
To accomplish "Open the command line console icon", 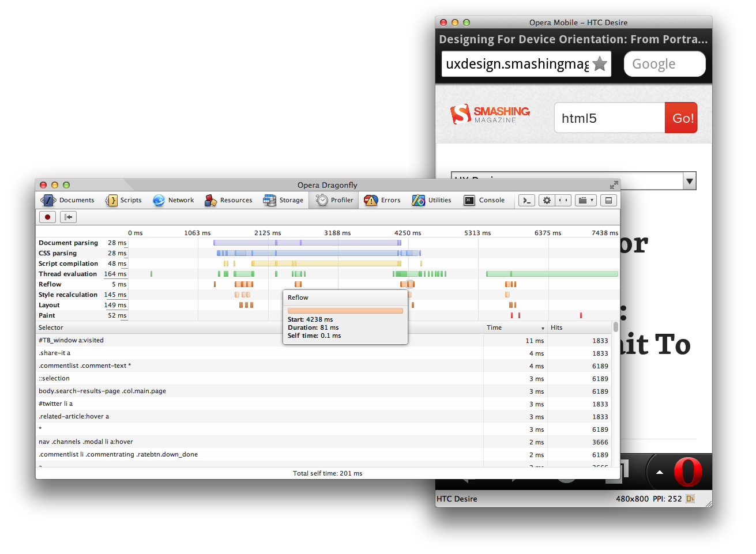I will [x=526, y=200].
